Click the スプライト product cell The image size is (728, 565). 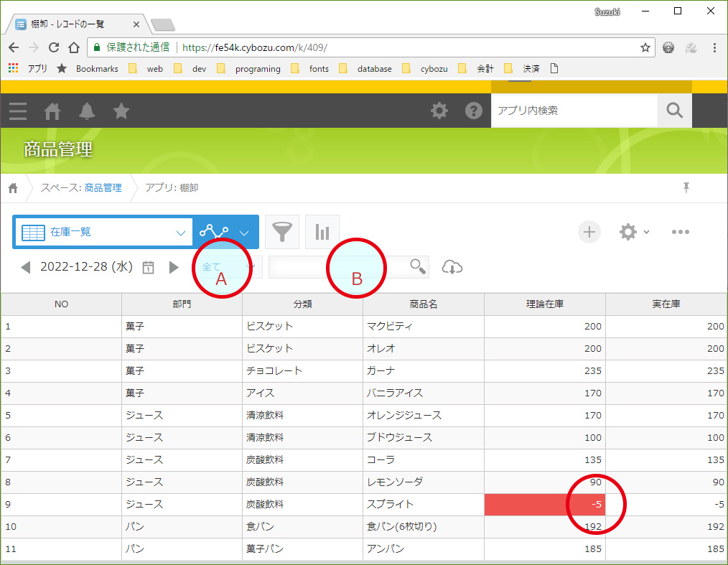click(x=424, y=504)
